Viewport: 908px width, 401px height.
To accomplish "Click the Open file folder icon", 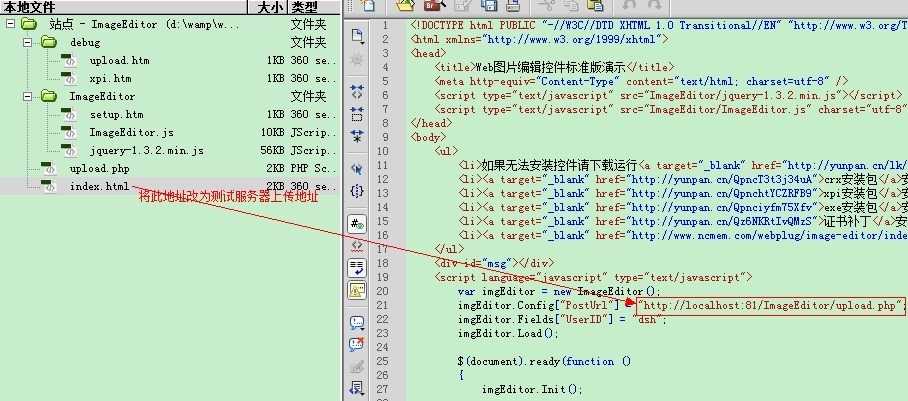I will 406,5.
